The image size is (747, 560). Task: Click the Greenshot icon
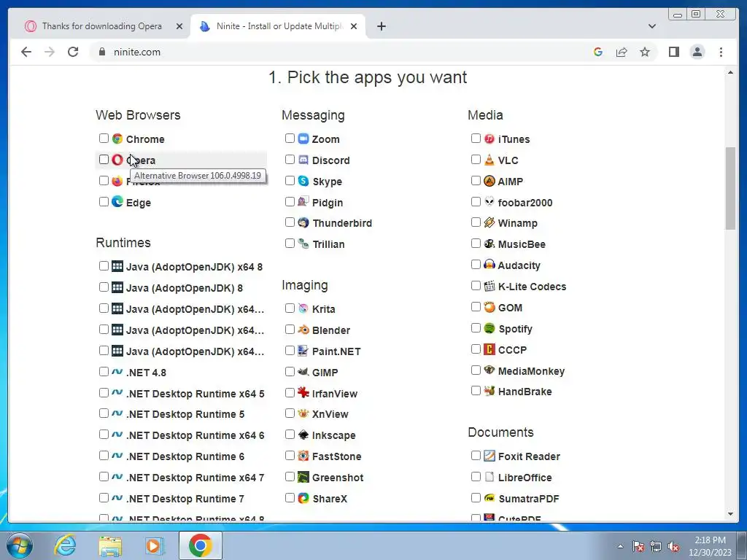(x=303, y=477)
